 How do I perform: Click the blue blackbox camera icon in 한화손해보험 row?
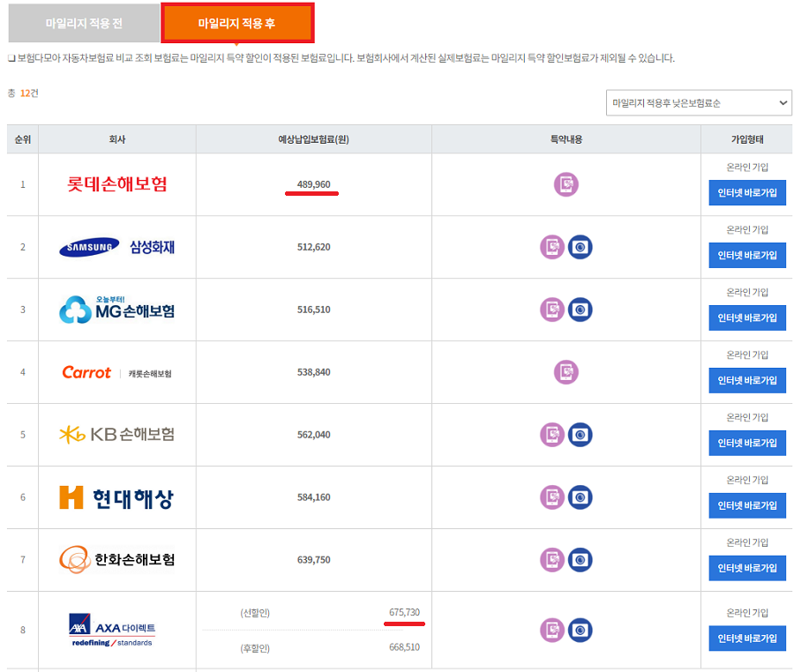coord(581,560)
